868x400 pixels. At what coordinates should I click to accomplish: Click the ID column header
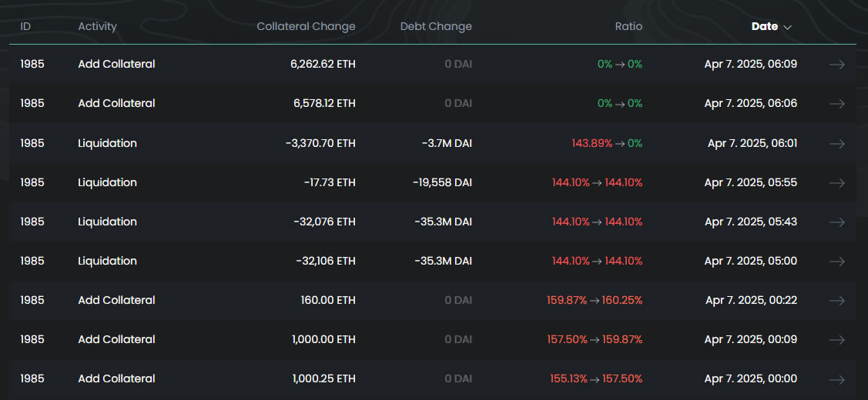(x=25, y=26)
